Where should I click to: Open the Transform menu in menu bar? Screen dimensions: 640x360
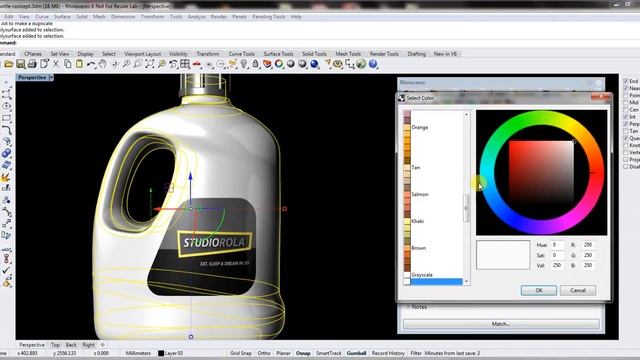[x=152, y=17]
